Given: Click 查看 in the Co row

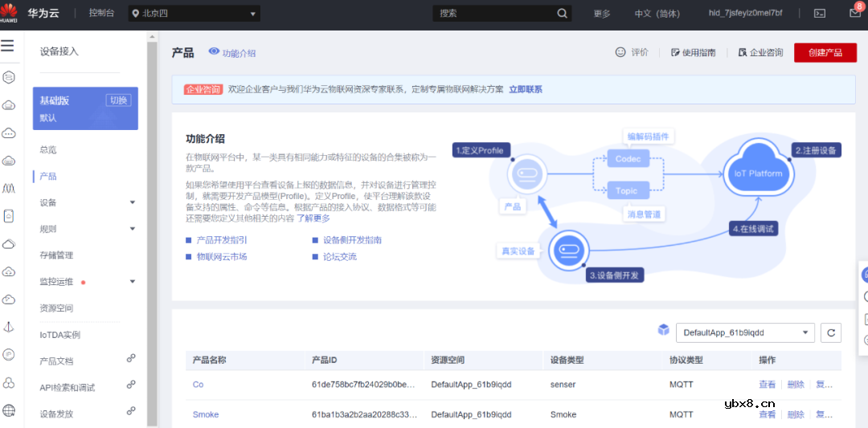Looking at the screenshot, I should [768, 385].
